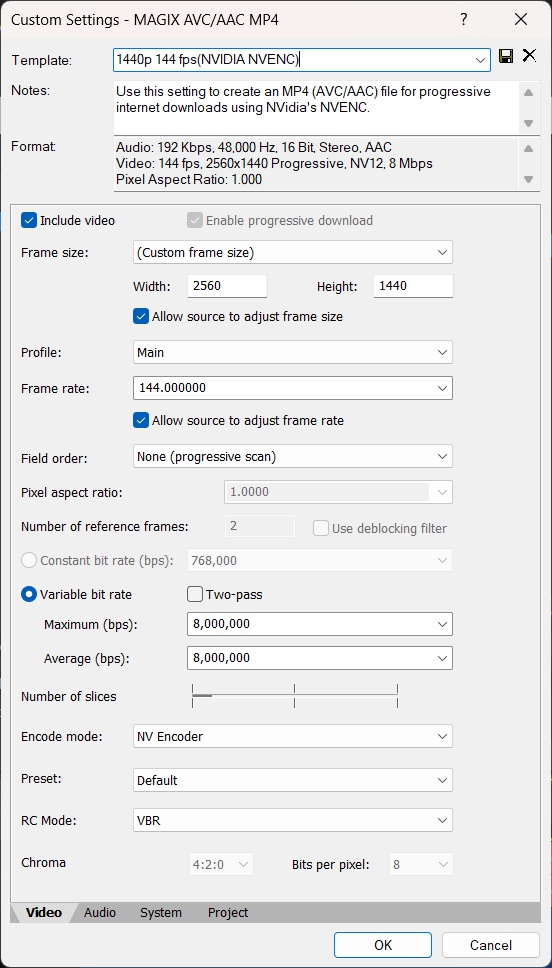Save the template using the floppy disk icon
This screenshot has height=968, width=552.
pyautogui.click(x=506, y=58)
